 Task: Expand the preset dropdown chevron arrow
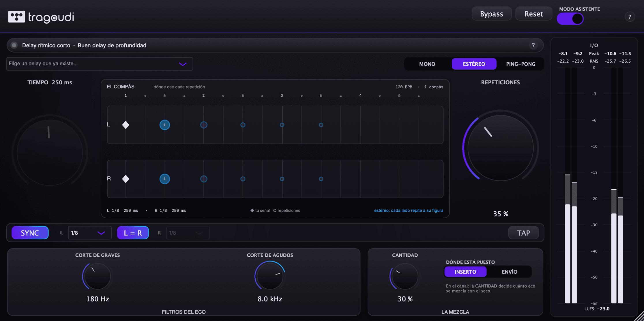click(183, 64)
